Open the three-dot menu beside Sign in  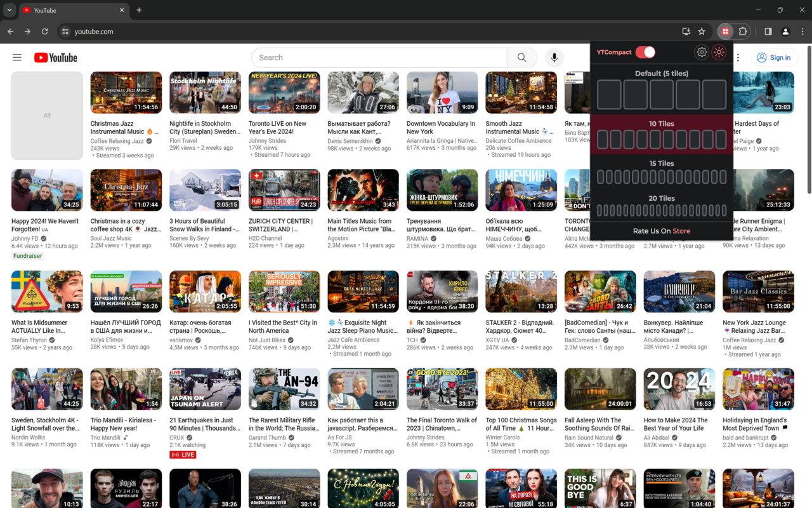pos(737,57)
